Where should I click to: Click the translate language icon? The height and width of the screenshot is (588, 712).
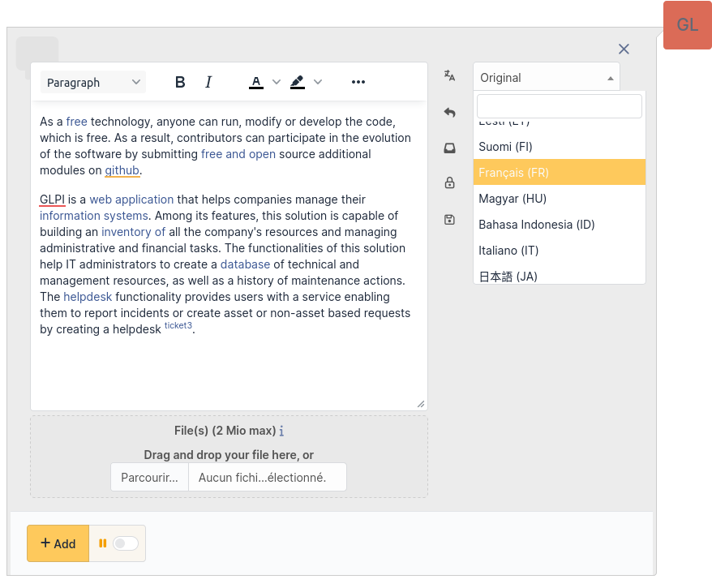pyautogui.click(x=449, y=75)
